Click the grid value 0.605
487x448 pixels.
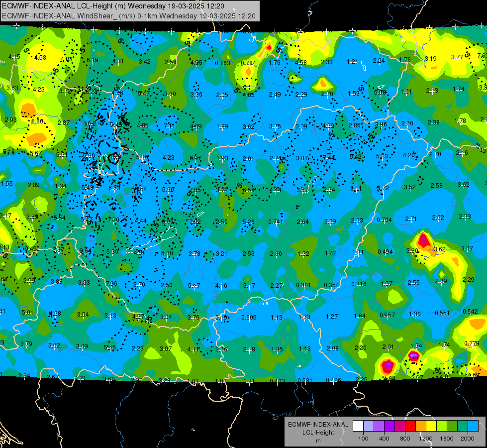[249, 318]
